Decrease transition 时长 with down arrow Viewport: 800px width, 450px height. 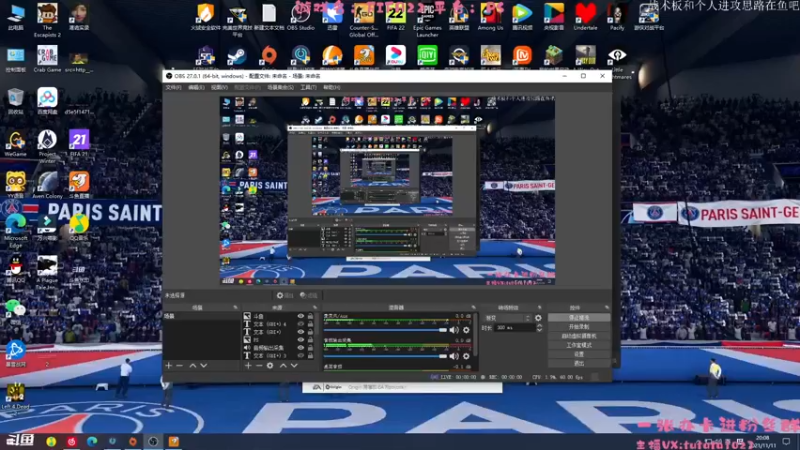pos(539,330)
